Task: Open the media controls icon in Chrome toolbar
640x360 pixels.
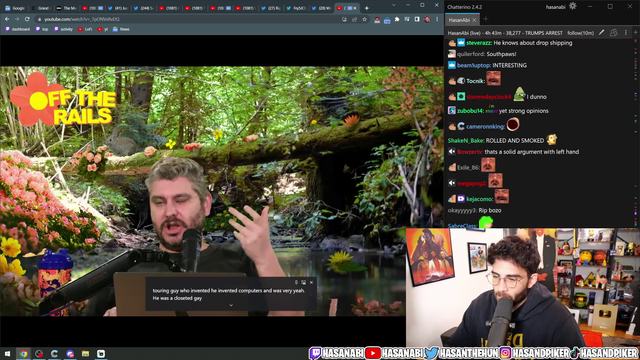Action: pyautogui.click(x=407, y=19)
